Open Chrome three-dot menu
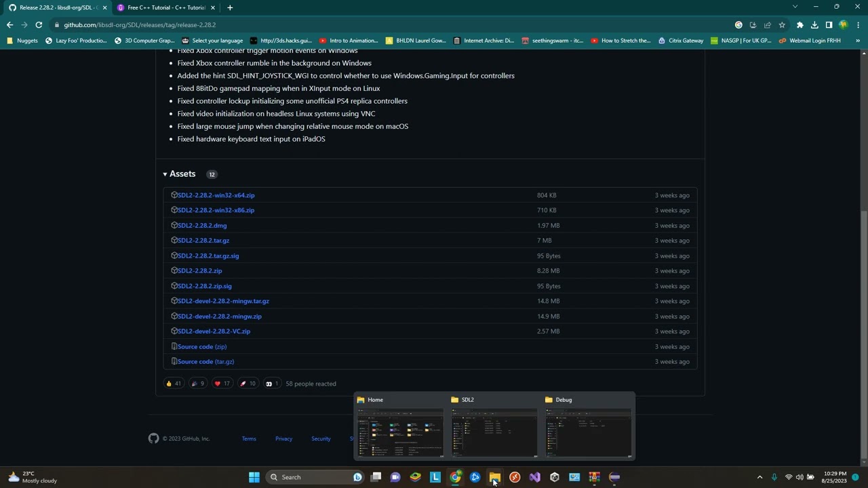Image resolution: width=868 pixels, height=488 pixels. point(857,25)
